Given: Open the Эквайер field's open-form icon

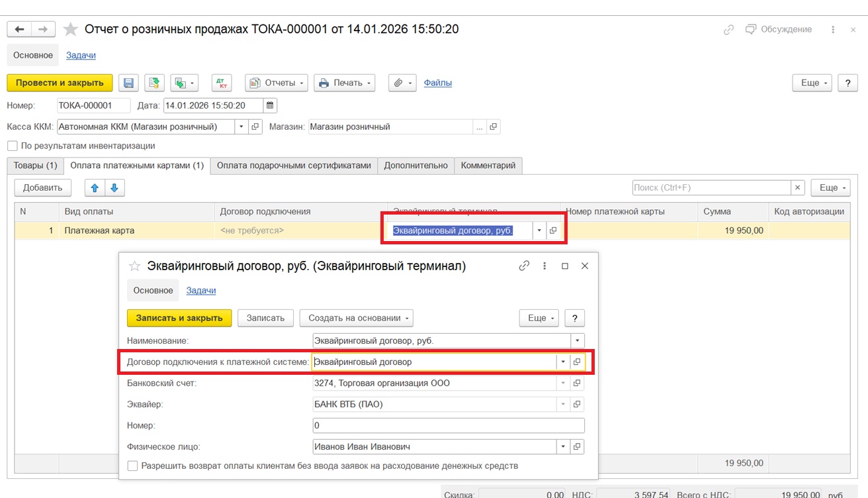Looking at the screenshot, I should click(x=577, y=404).
